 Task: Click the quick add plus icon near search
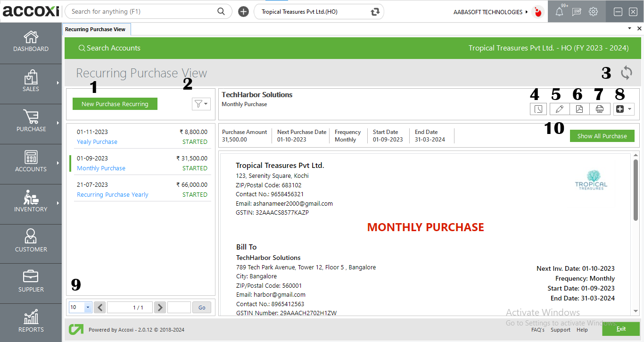[243, 12]
